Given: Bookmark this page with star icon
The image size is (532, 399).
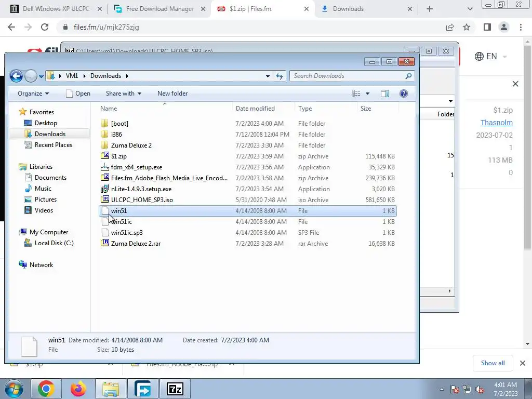Looking at the screenshot, I should 467,27.
